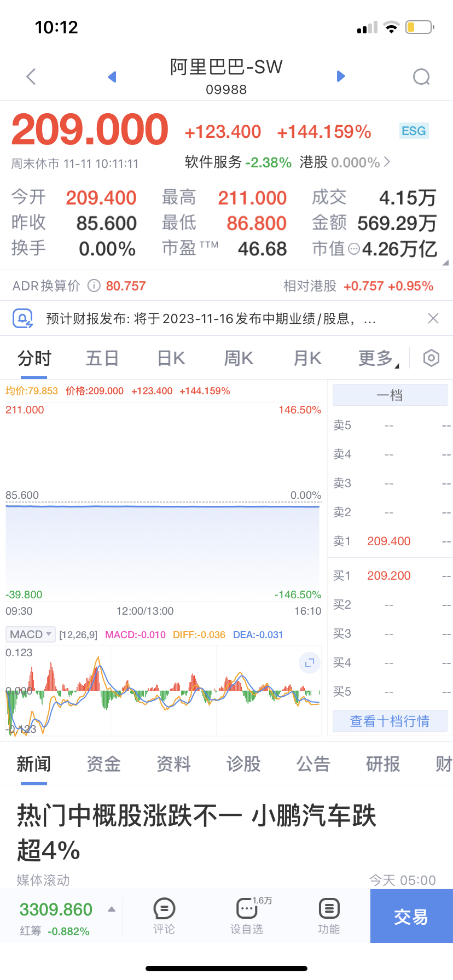Tap the 最高 value 211.000

click(x=252, y=198)
